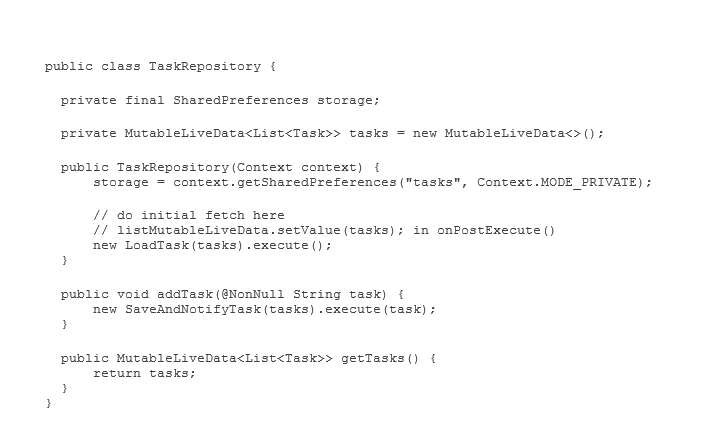
Task: Click the TaskRepository class name
Action: (205, 67)
